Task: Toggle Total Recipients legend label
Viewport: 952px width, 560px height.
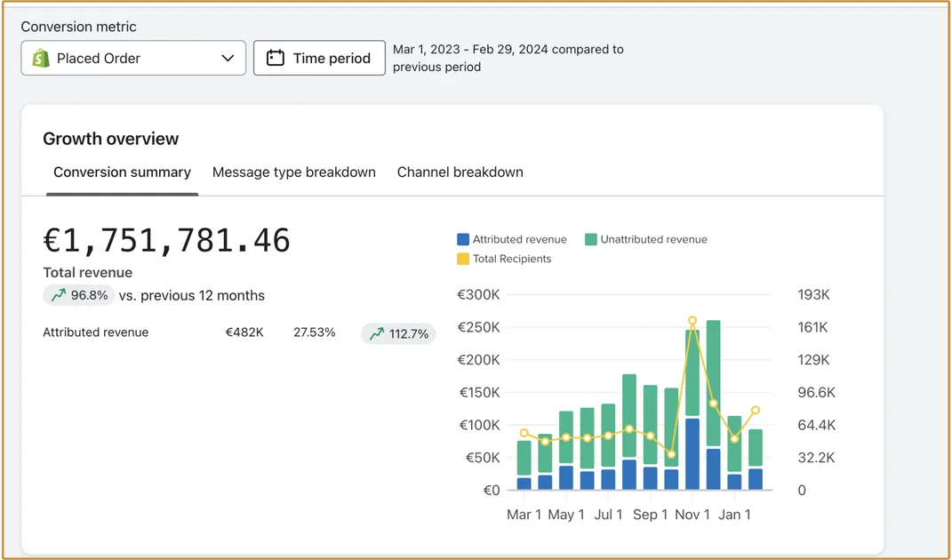Action: click(512, 259)
